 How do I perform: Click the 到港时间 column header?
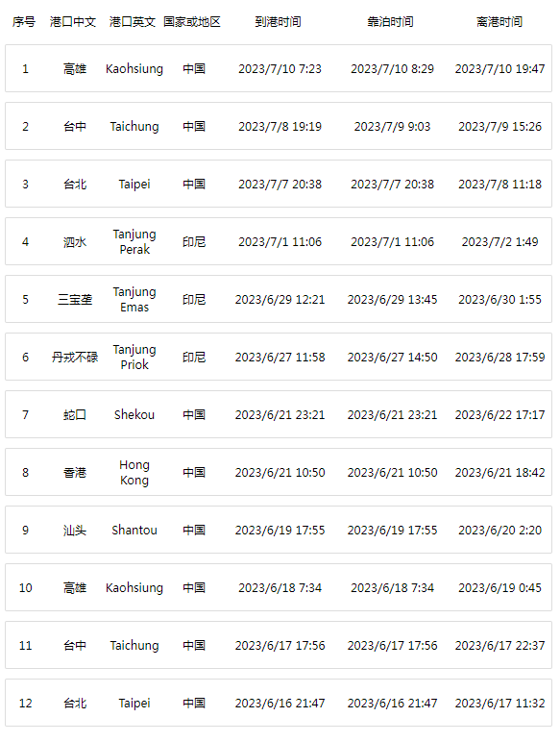(279, 22)
